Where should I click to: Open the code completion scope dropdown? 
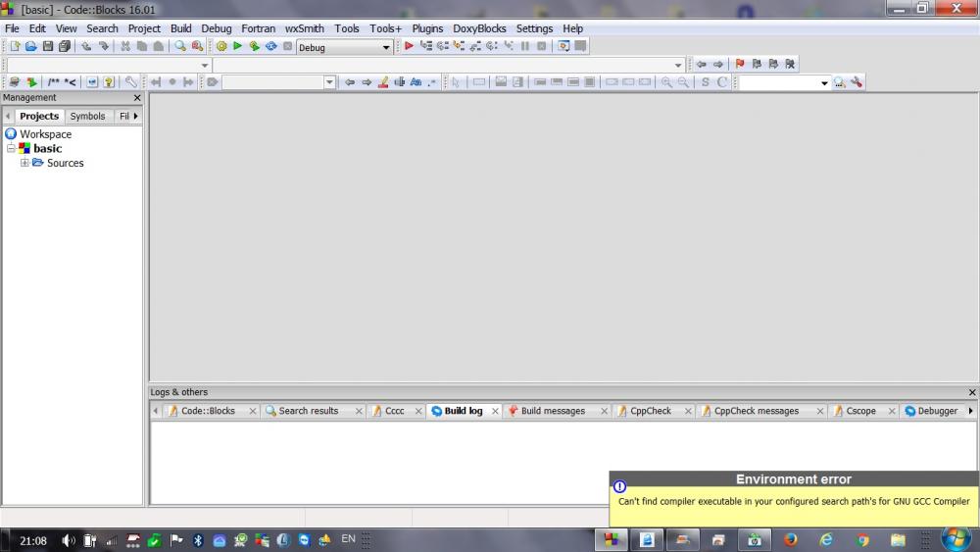click(x=205, y=65)
